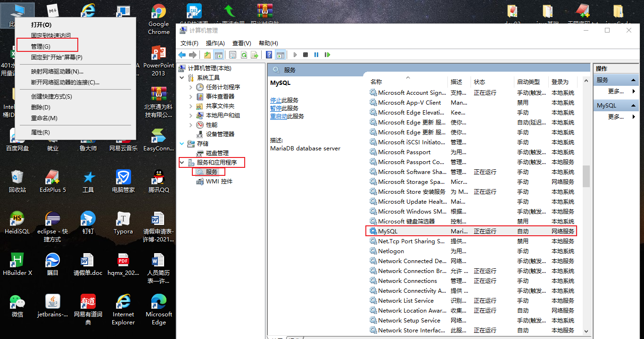Click the Up one level folder icon

click(x=207, y=55)
